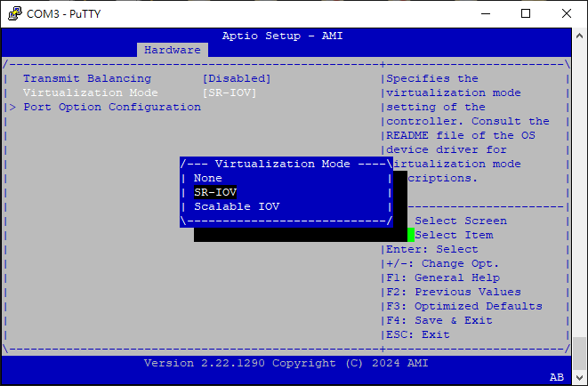
Task: Click the F3: Optimized Defaults hint
Action: coord(463,306)
